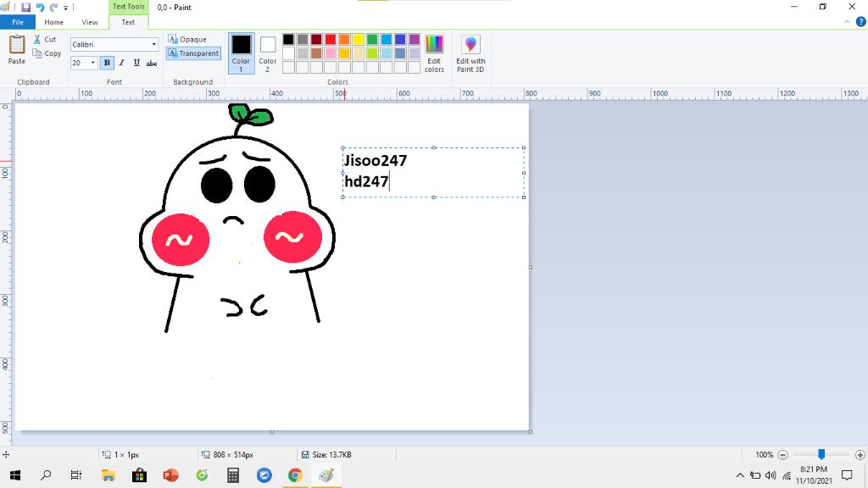Click the Size: 13.7KB status entry
Viewport: 868px width, 488px height.
(x=326, y=455)
